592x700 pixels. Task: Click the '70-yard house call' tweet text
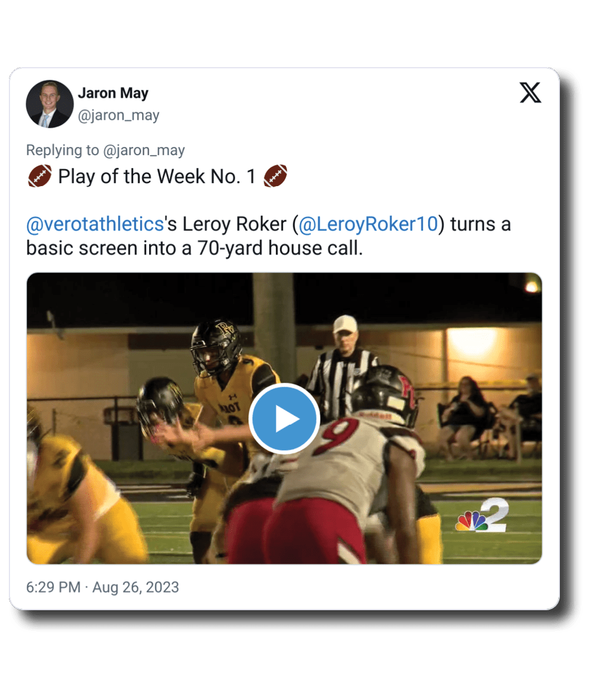(279, 248)
